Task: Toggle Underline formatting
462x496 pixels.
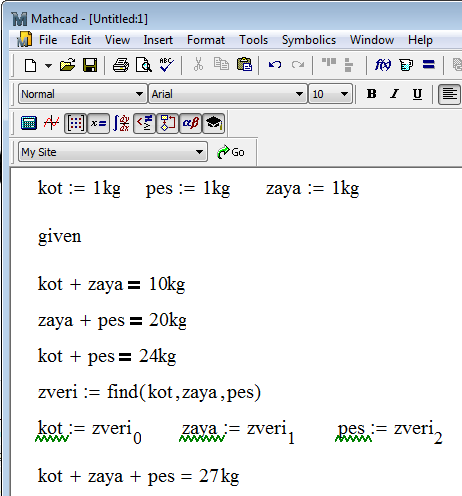Action: point(417,94)
